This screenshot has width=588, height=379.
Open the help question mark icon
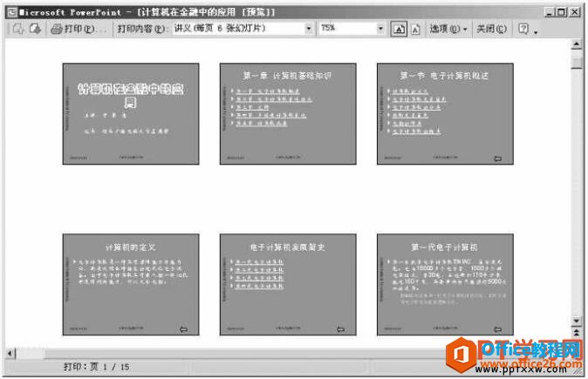tap(523, 29)
